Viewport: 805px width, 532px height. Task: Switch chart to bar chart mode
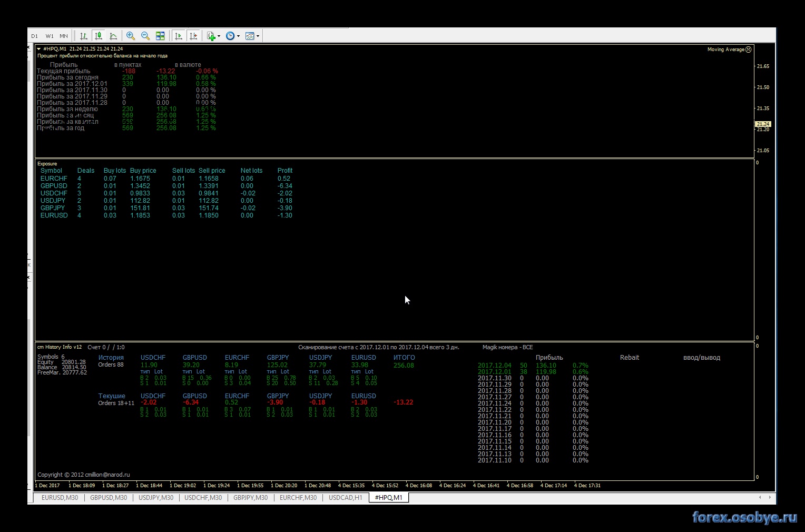[84, 36]
